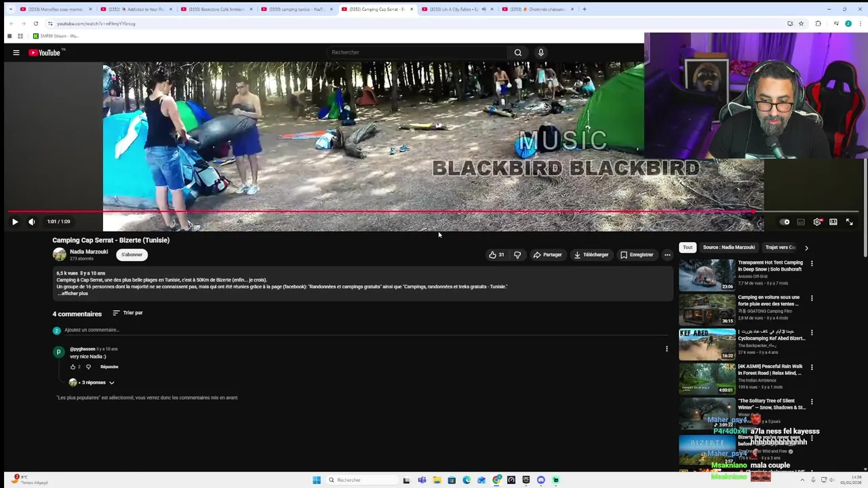Open the YouTube guide hamburger menu
Viewport: 868px width, 488px height.
tap(16, 52)
